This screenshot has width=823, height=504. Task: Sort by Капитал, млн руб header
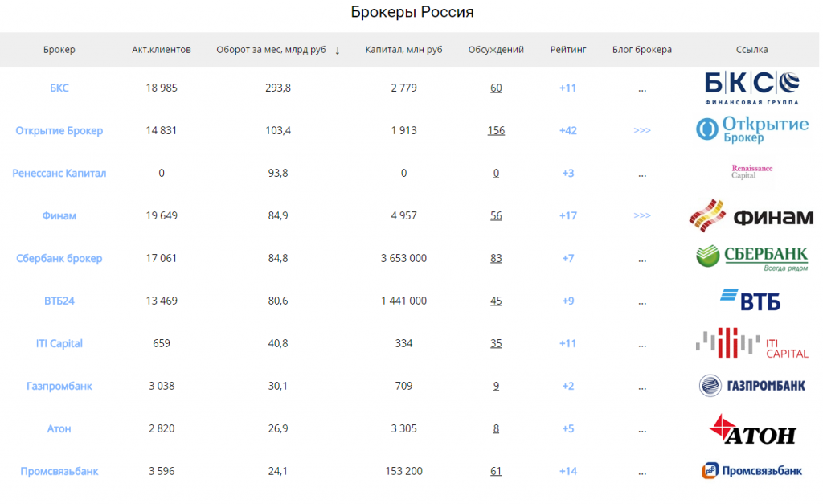point(403,49)
